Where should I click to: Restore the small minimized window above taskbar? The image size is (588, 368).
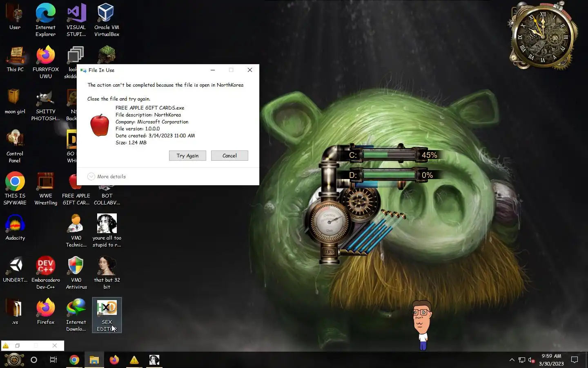click(18, 346)
